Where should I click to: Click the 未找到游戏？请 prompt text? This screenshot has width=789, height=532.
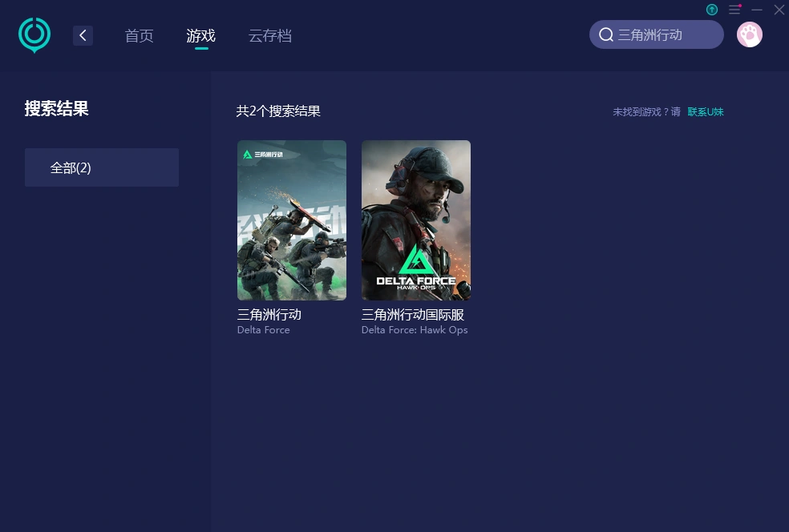(x=646, y=111)
